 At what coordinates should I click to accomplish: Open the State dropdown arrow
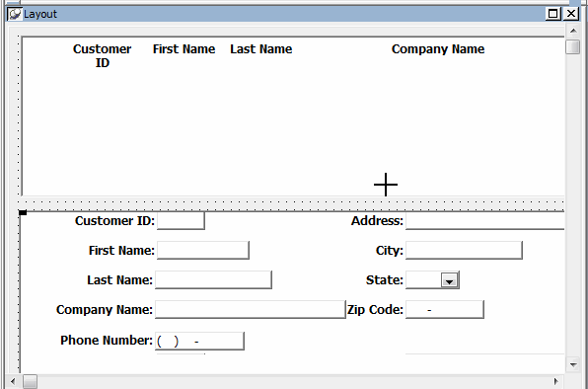tap(449, 280)
